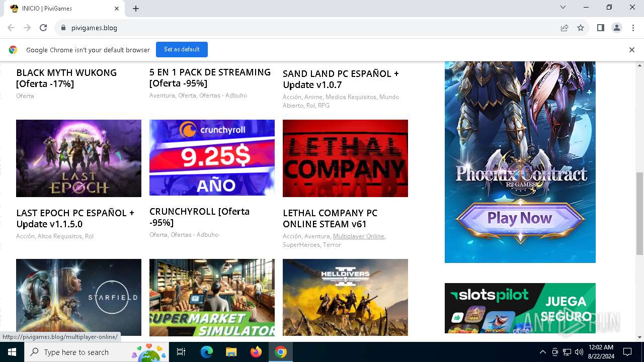Click the scrollbar down arrow

[x=640, y=337]
